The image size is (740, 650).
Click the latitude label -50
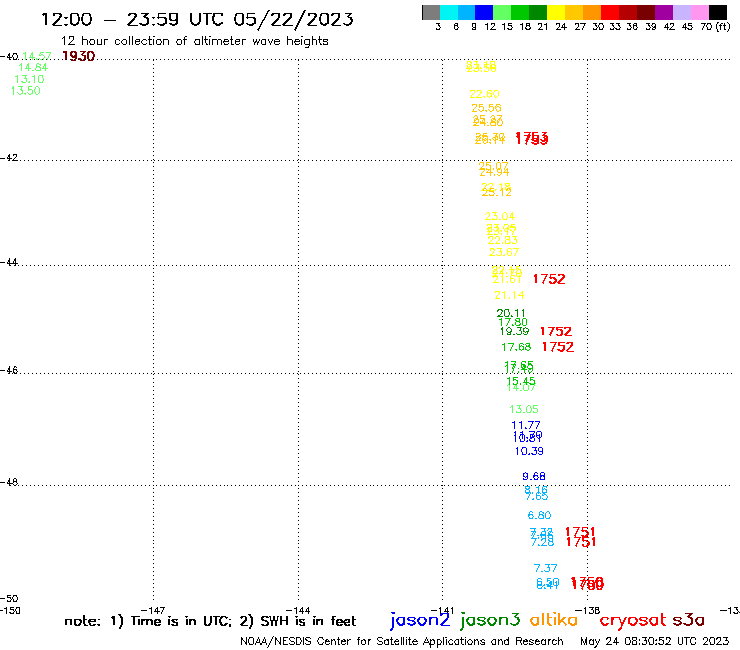pyautogui.click(x=9, y=599)
